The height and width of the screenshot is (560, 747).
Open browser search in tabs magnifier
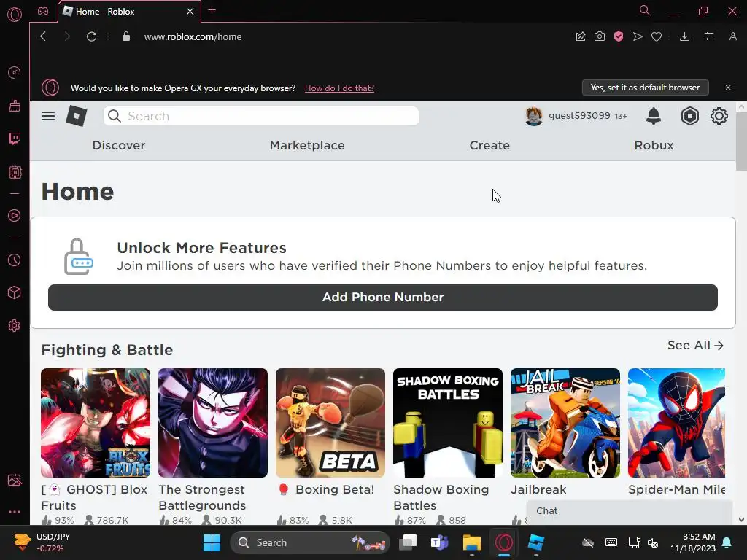coord(644,10)
